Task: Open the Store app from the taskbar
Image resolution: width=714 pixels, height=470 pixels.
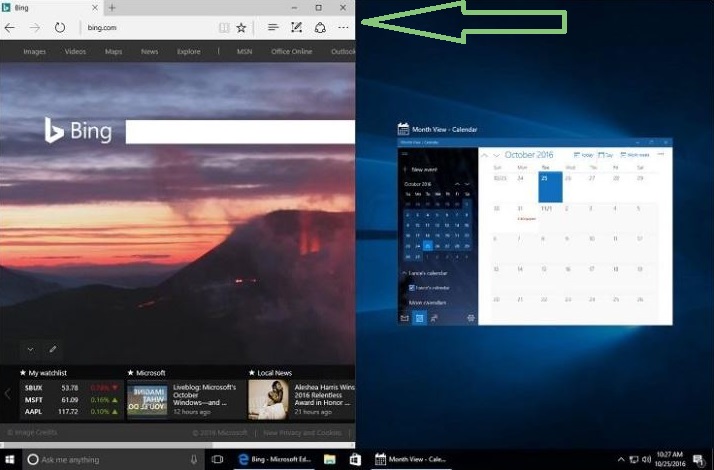Action: [355, 460]
